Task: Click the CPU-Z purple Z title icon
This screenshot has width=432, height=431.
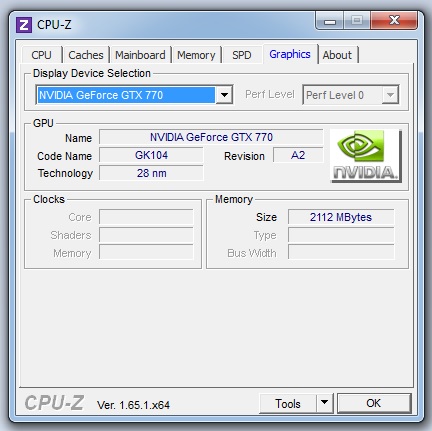Action: click(24, 25)
